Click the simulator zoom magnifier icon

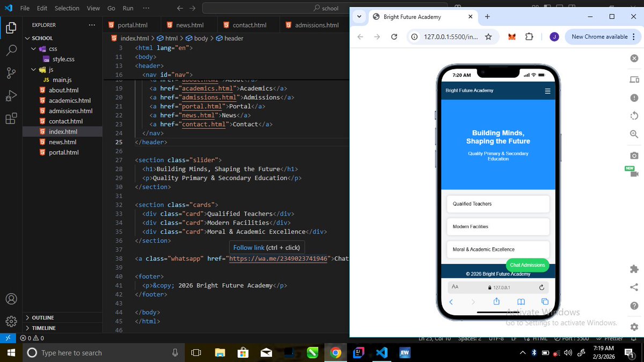(634, 134)
